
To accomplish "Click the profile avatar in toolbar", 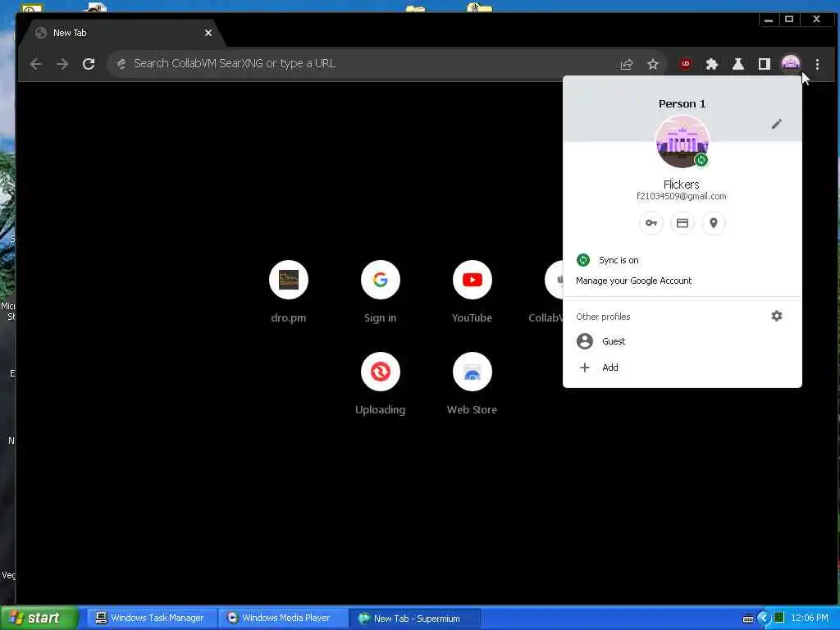I will coord(791,64).
